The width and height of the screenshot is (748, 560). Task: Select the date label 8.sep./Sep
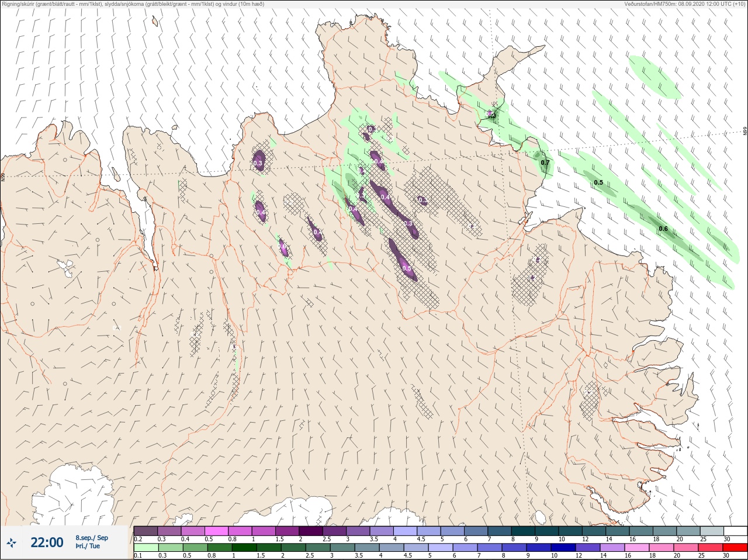[92, 538]
